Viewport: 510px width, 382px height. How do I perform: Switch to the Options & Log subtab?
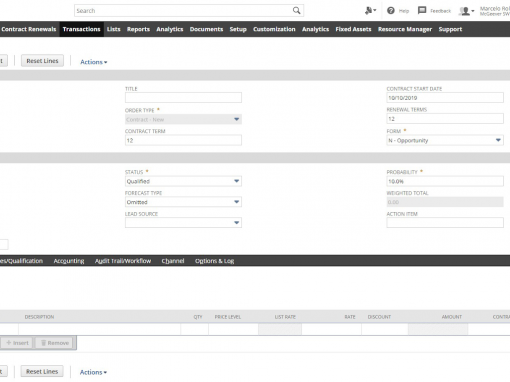point(215,261)
